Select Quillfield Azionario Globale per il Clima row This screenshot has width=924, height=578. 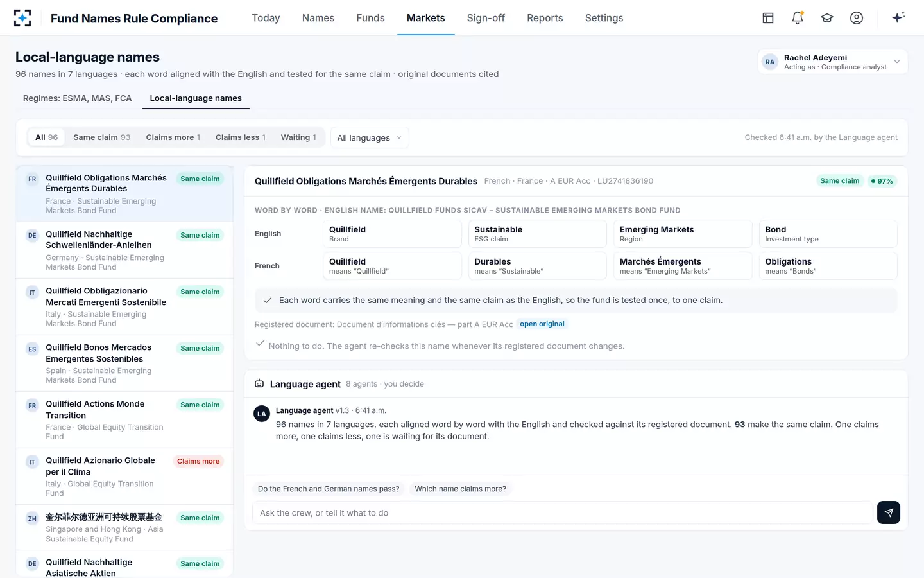pyautogui.click(x=124, y=477)
